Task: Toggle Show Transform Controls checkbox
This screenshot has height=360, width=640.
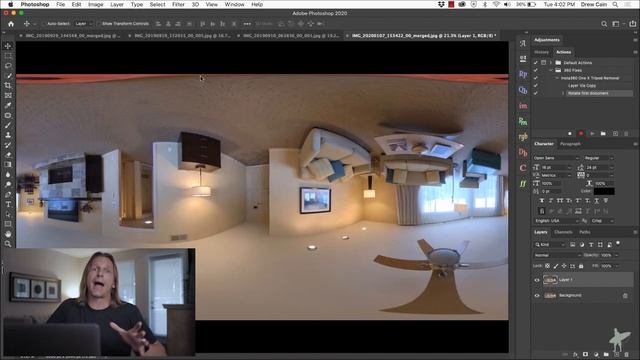Action: [x=98, y=24]
